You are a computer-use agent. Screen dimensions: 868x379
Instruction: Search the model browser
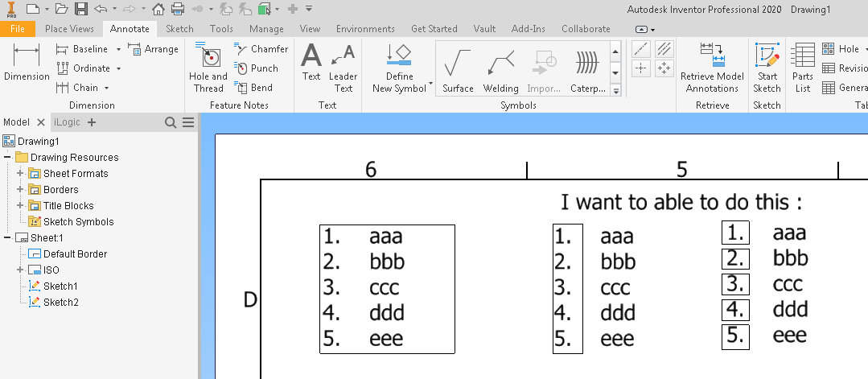tap(171, 122)
